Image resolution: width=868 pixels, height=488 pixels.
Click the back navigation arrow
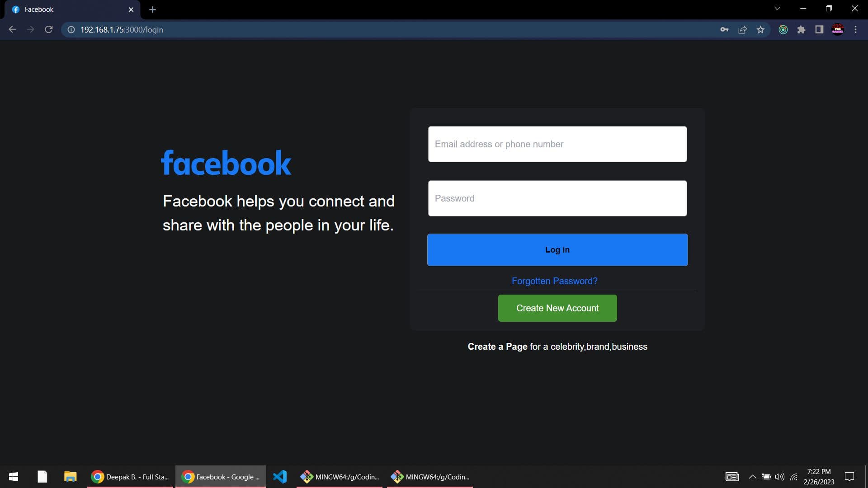pos(12,29)
